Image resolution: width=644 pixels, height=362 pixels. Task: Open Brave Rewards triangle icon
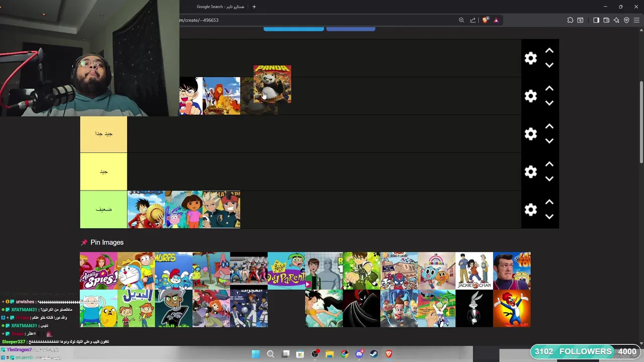[x=496, y=20]
